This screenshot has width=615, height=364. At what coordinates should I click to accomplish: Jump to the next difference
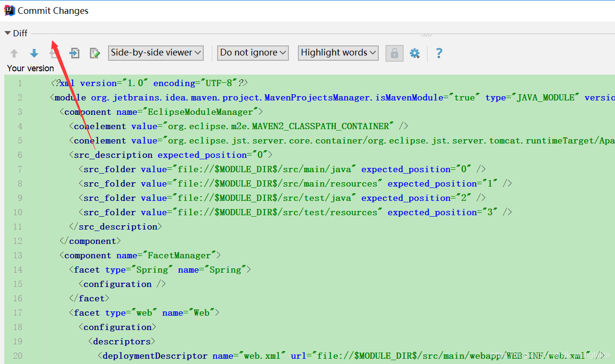tap(33, 53)
